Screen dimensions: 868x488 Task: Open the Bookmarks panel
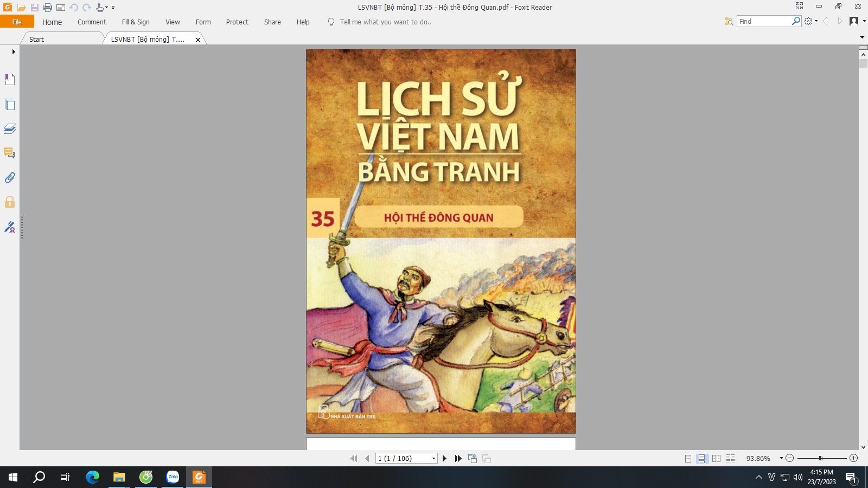coord(10,79)
